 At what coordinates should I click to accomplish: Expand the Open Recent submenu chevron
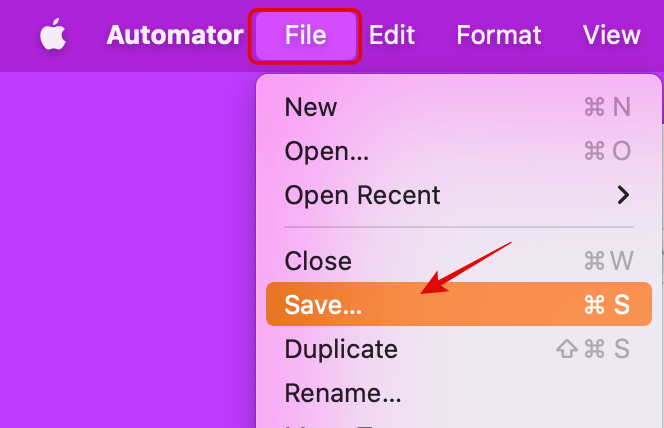click(623, 194)
